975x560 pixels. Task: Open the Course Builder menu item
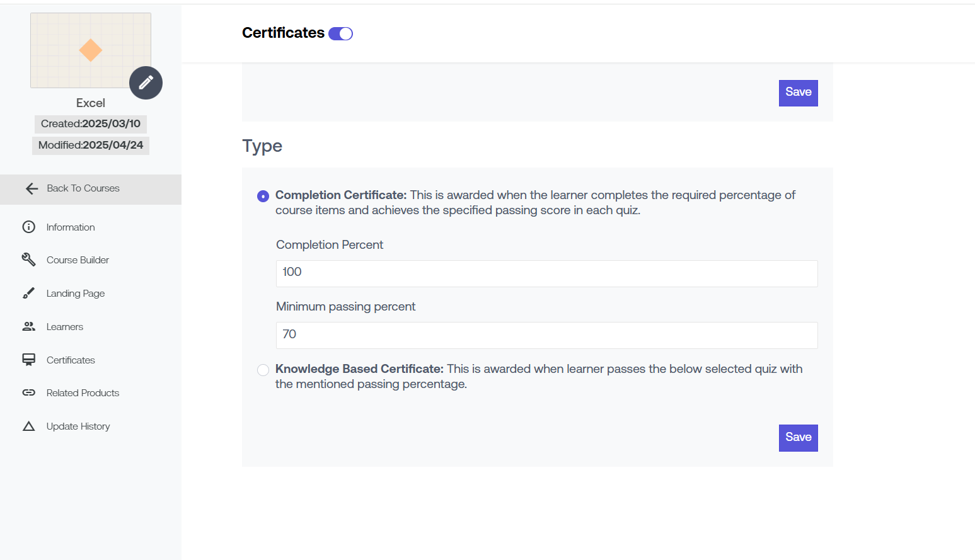tap(78, 260)
